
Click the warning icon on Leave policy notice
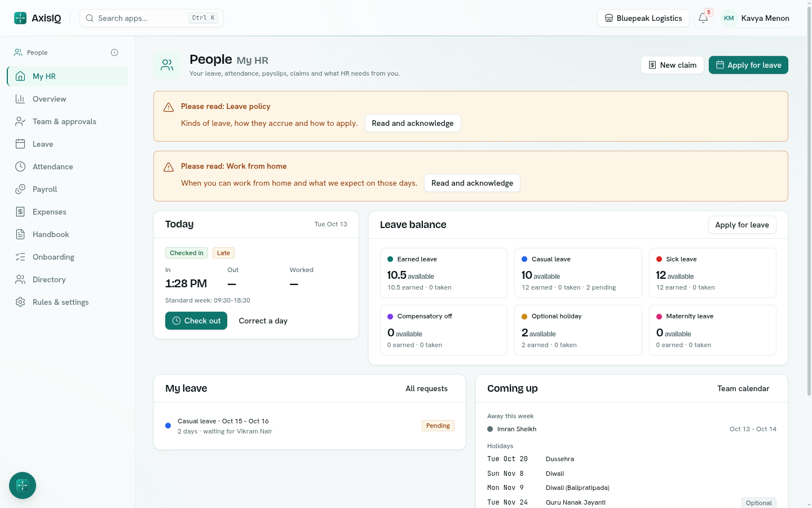click(169, 107)
